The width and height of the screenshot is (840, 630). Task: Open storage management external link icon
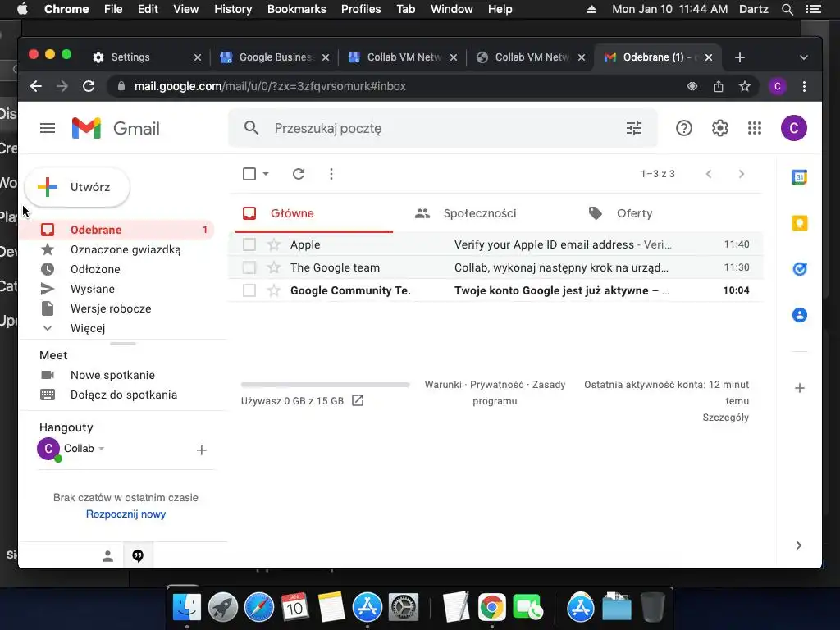coord(358,400)
